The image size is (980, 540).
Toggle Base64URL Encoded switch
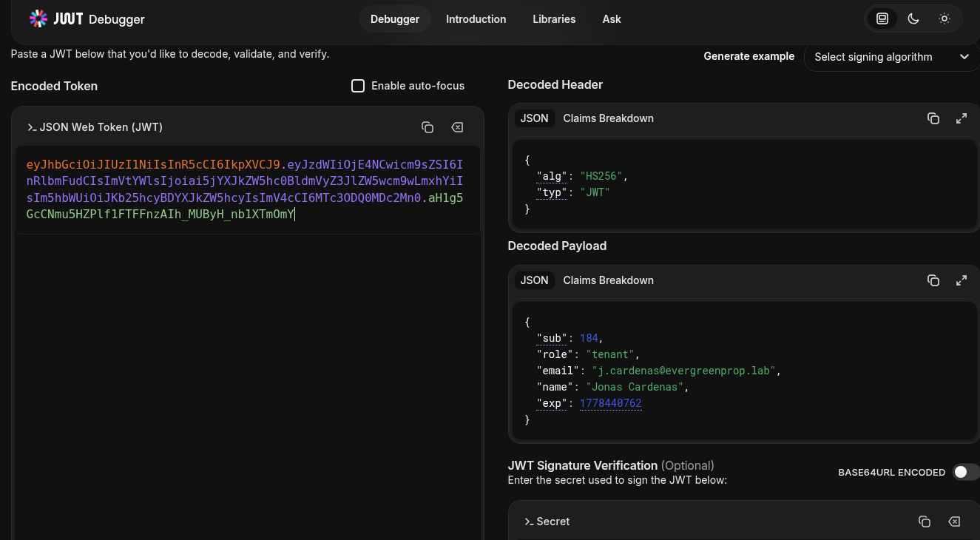(966, 472)
